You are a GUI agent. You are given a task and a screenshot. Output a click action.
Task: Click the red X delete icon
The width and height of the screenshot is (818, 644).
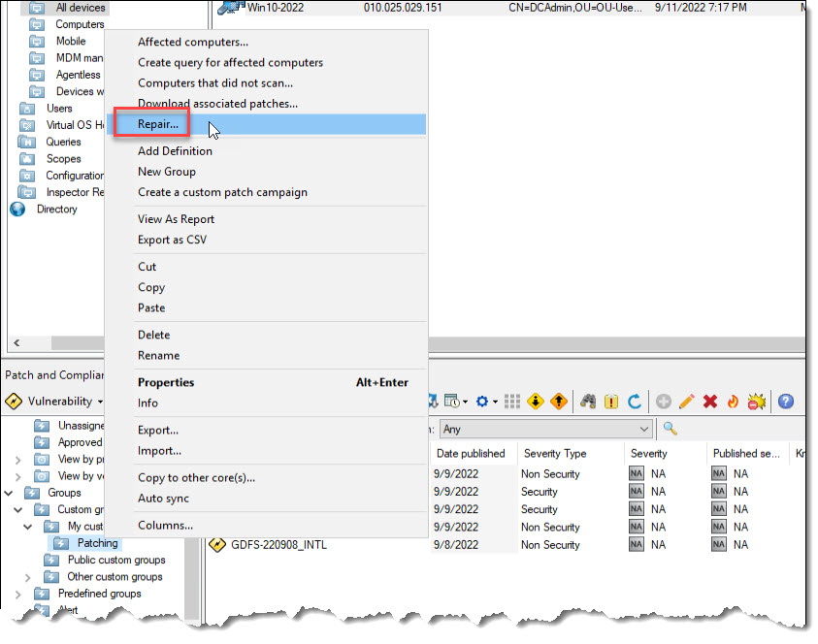pos(709,401)
